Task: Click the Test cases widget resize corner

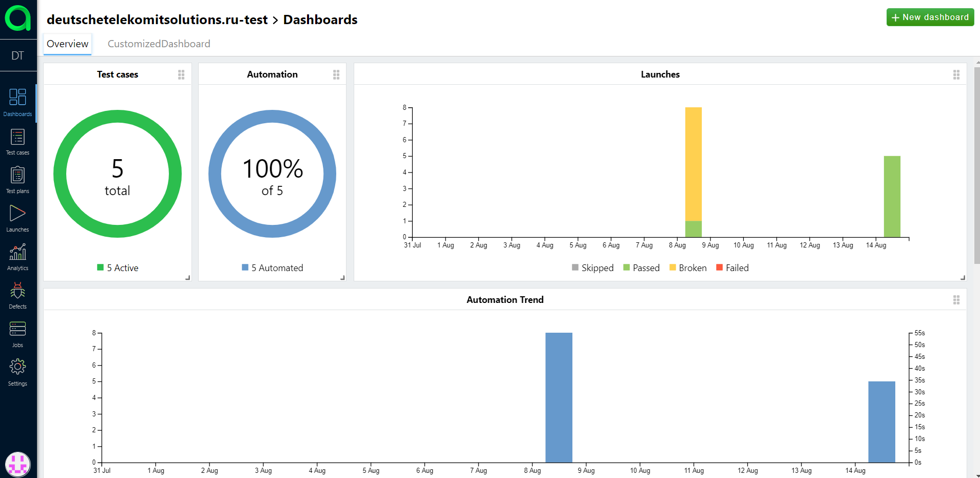Action: pos(188,278)
